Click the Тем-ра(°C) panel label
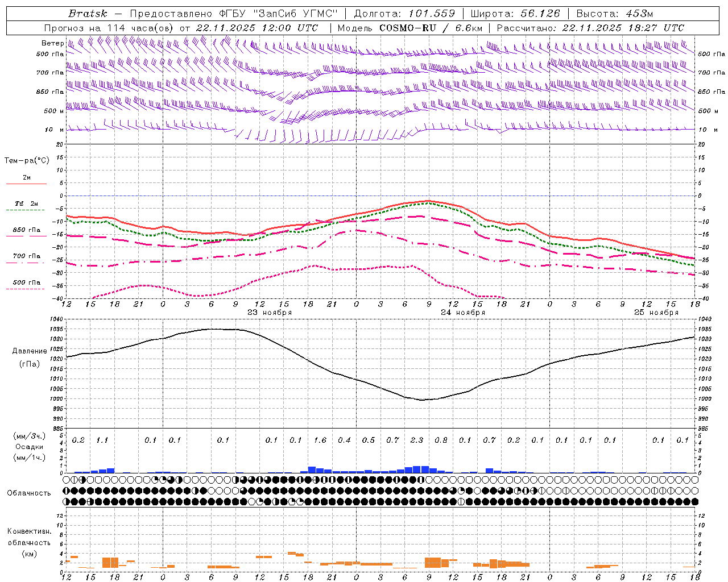728x582 pixels. pos(27,161)
